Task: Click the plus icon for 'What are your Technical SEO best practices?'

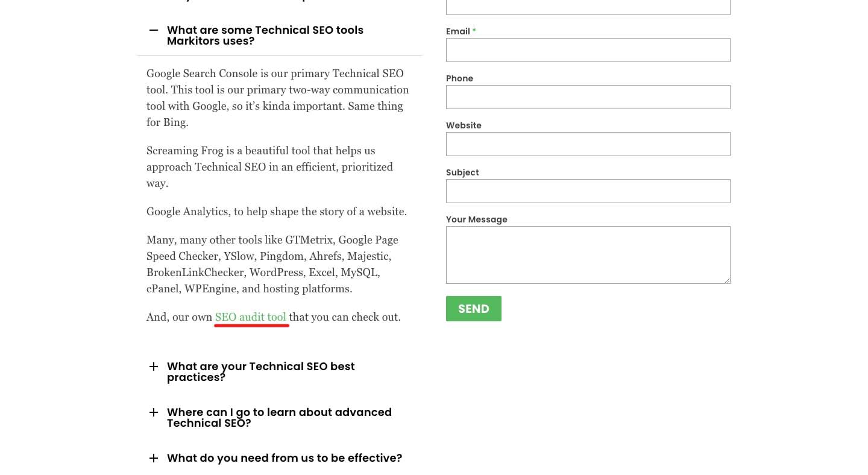Action: [x=154, y=366]
